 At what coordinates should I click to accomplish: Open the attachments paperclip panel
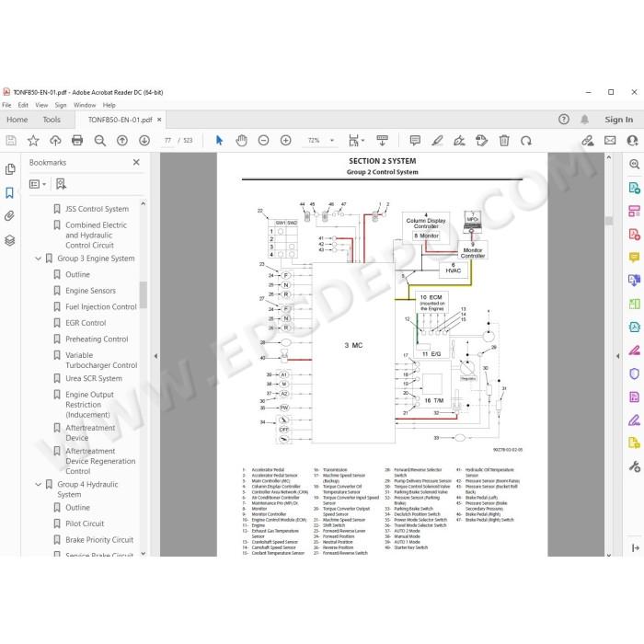pos(10,216)
